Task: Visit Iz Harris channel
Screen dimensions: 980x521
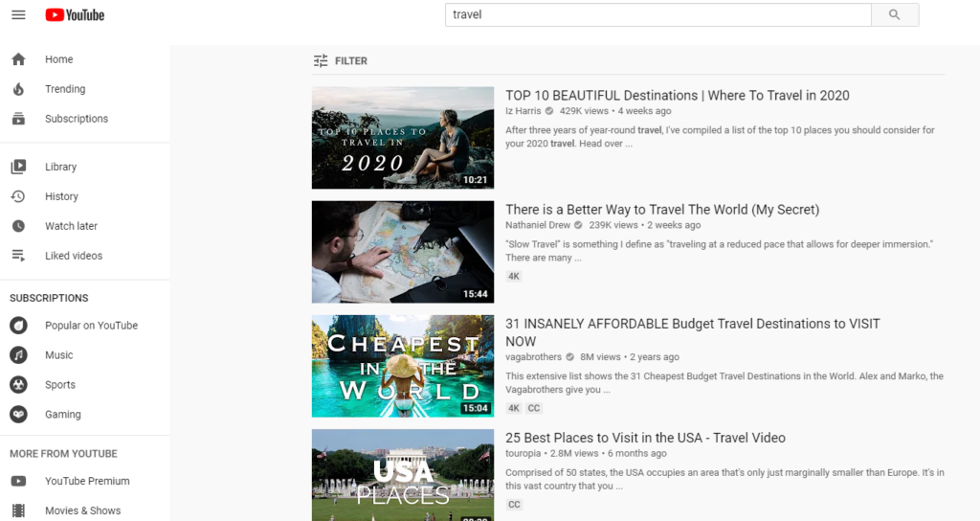Action: [x=523, y=111]
